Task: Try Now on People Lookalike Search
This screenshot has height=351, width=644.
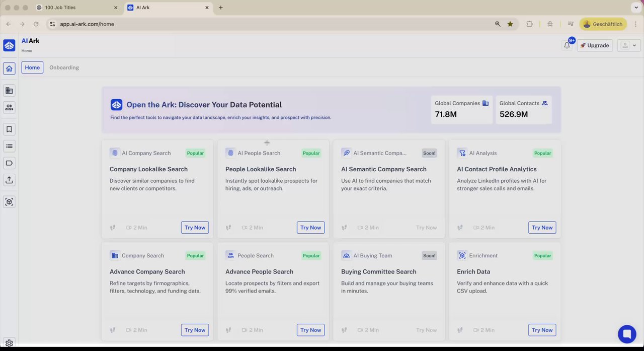Action: click(310, 228)
